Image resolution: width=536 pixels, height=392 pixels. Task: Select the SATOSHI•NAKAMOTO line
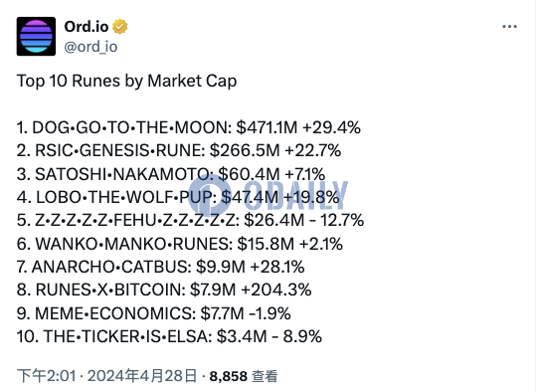[171, 174]
